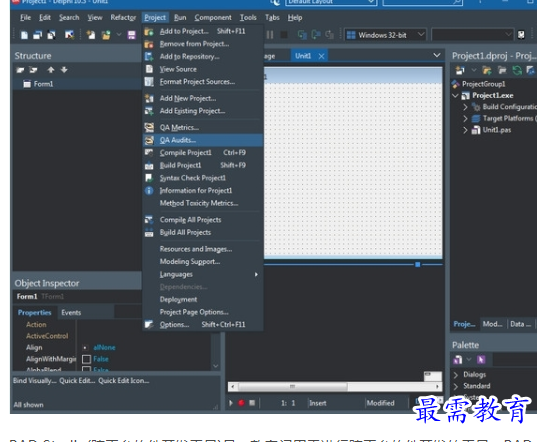The height and width of the screenshot is (442, 537).
Task: Click the green Sync refresh icon in Project Manager
Action: 517,71
